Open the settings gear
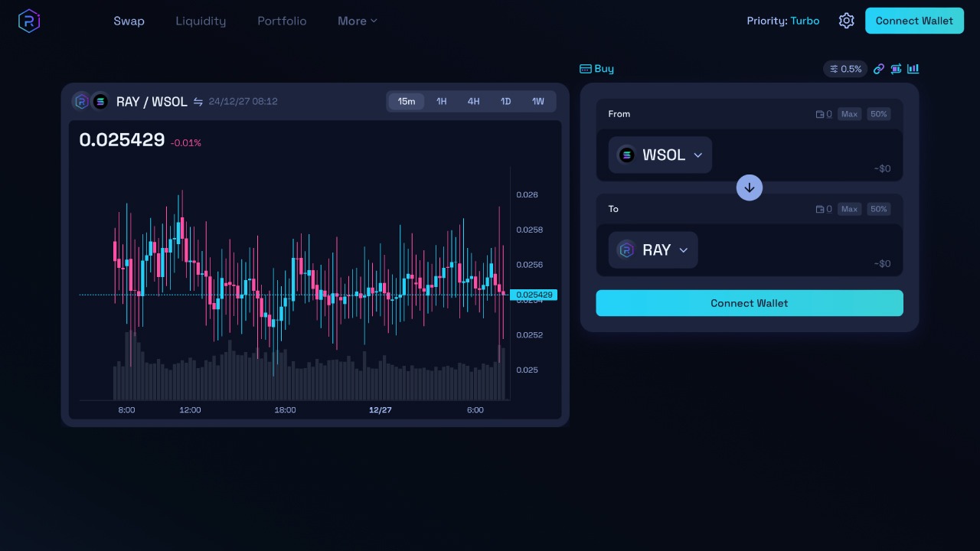 coord(846,21)
